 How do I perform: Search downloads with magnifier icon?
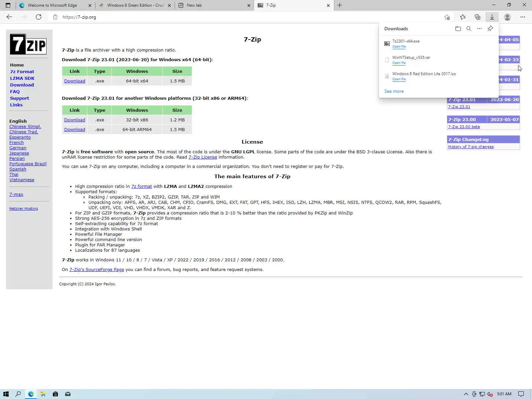(x=469, y=29)
